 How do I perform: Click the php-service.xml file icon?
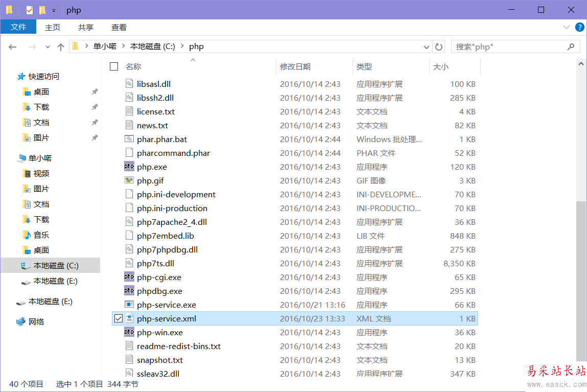[x=129, y=318]
